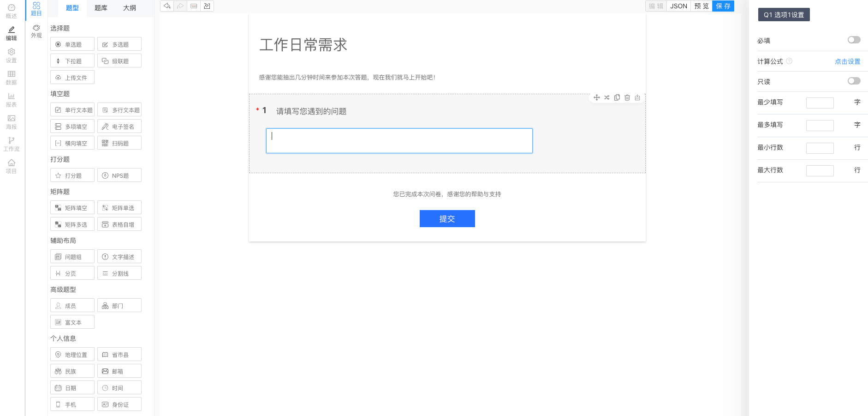The width and height of the screenshot is (868, 416).
Task: Duplicate the question via the copy icon
Action: (617, 97)
